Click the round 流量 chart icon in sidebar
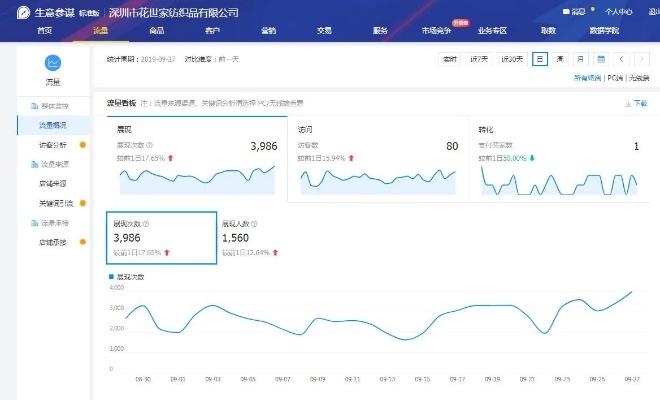Viewport: 660px width, 400px height. [53, 64]
